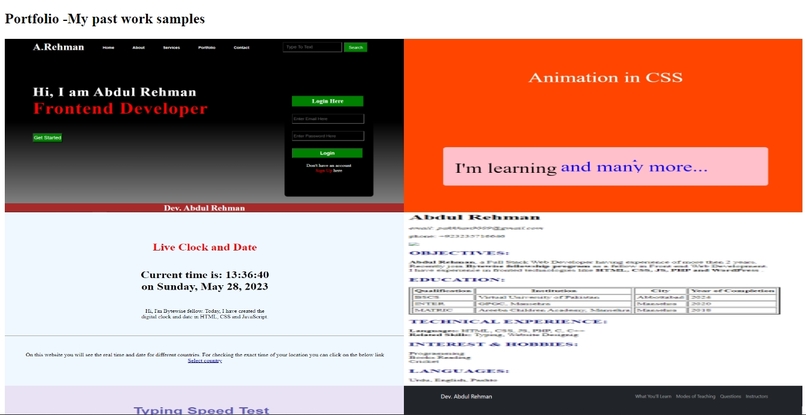This screenshot has width=806, height=415.
Task: Click the LANGUAGES section heading
Action: coord(459,371)
